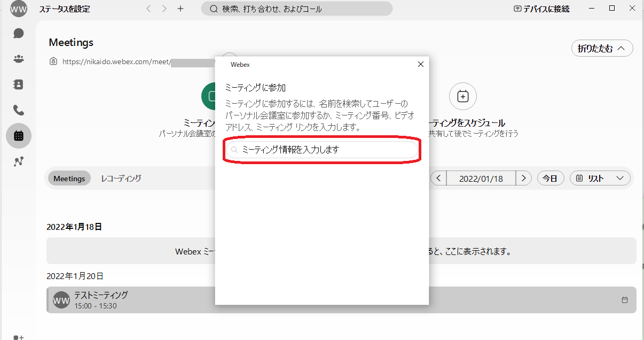Click the 今日 button
The width and height of the screenshot is (644, 340).
551,179
